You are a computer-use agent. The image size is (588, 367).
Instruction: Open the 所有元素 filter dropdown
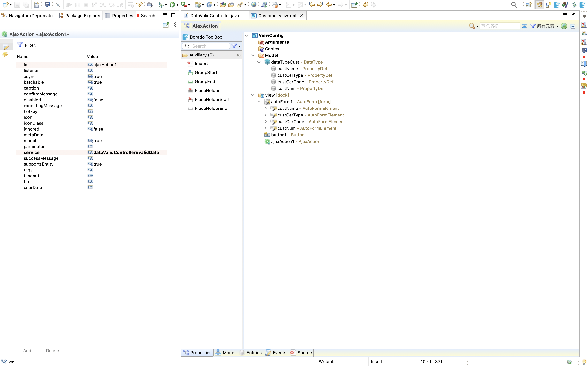click(546, 26)
